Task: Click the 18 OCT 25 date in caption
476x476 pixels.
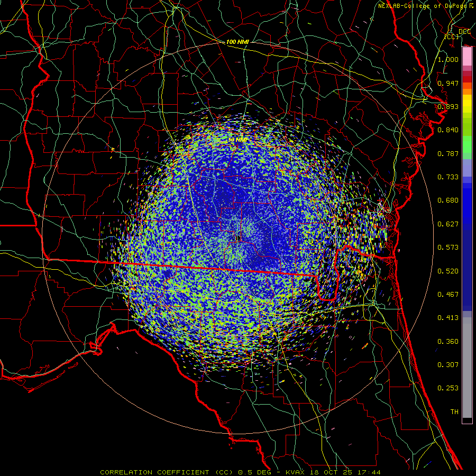Action: click(332, 472)
